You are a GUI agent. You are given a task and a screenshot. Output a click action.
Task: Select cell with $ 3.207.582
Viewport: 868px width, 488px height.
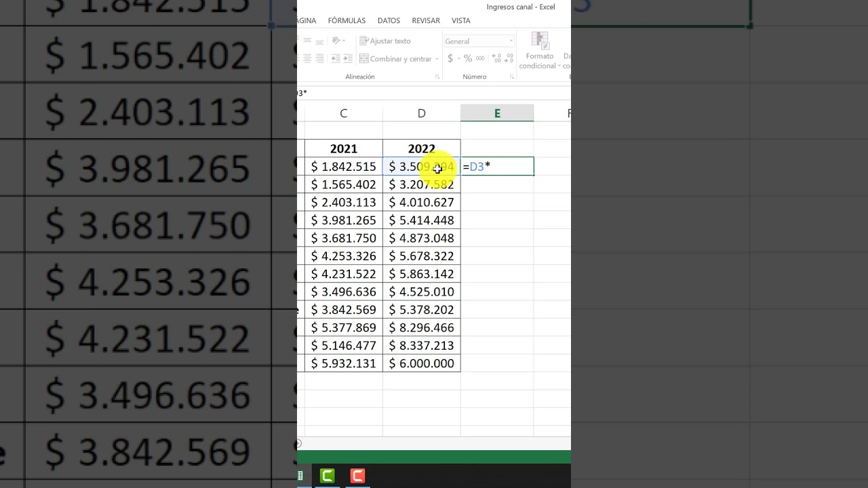[422, 184]
